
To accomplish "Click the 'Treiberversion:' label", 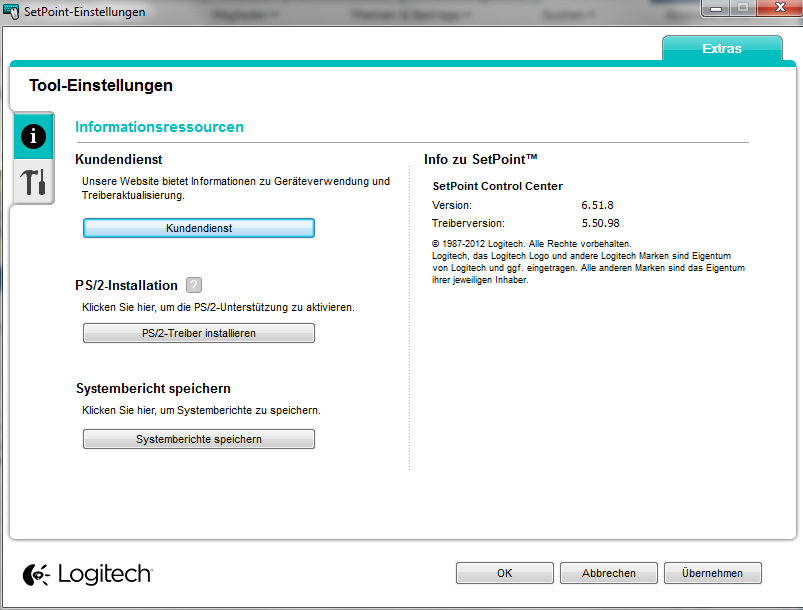I will click(468, 223).
